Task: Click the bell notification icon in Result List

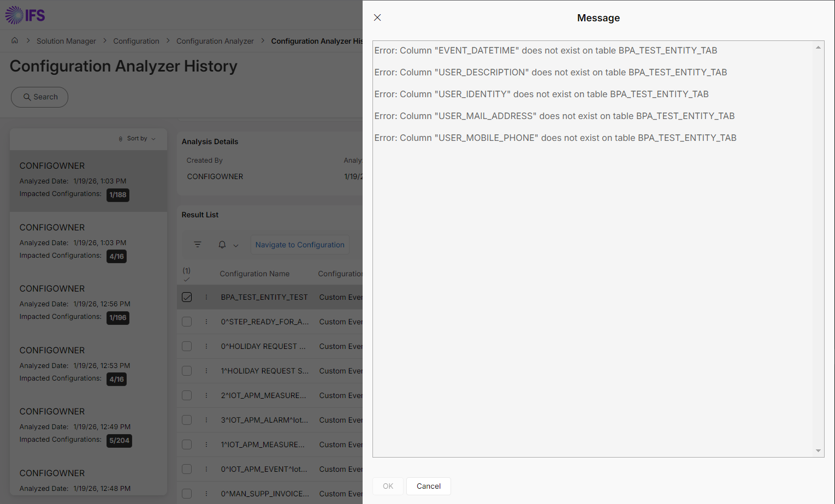Action: coord(222,245)
